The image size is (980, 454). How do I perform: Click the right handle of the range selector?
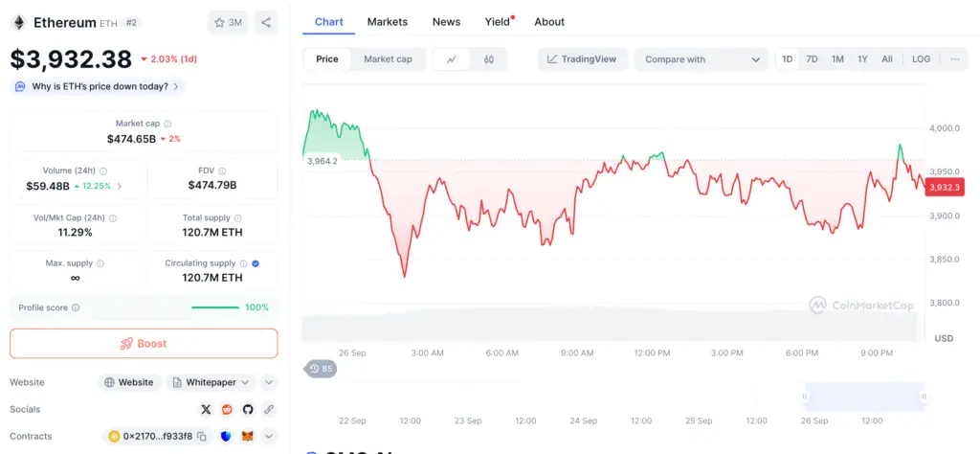point(924,396)
